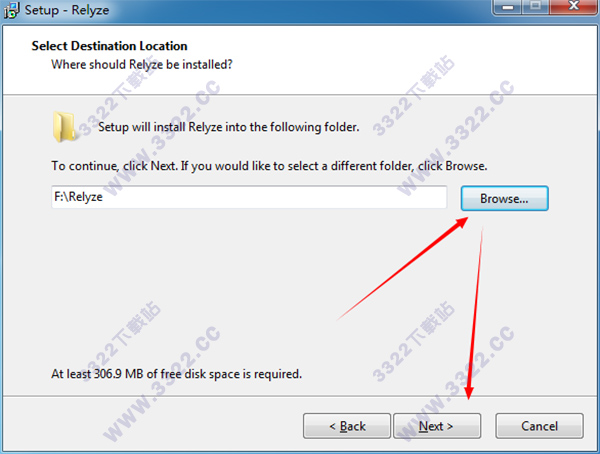
Task: Go back with the < Back button
Action: pos(347,426)
